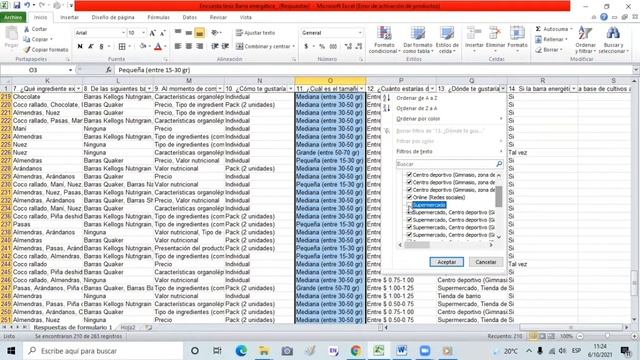Screen dimensions: 640x360
Task: Open filter arrow on column O header
Action: [x=361, y=89]
